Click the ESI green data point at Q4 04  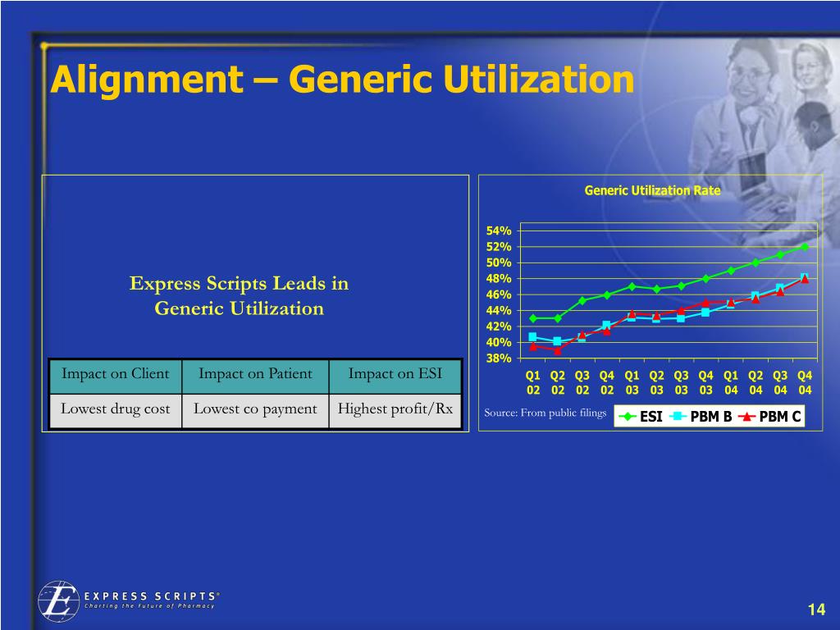(805, 246)
